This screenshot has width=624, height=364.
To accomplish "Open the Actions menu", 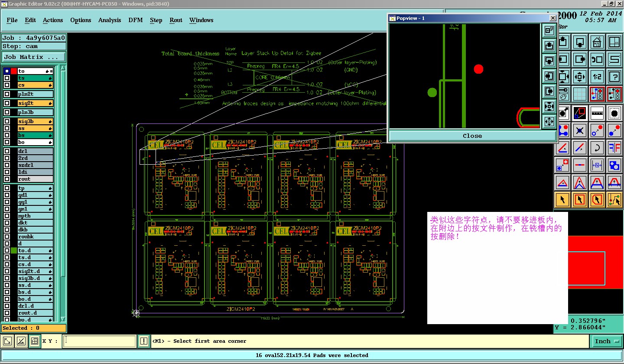I will point(53,20).
